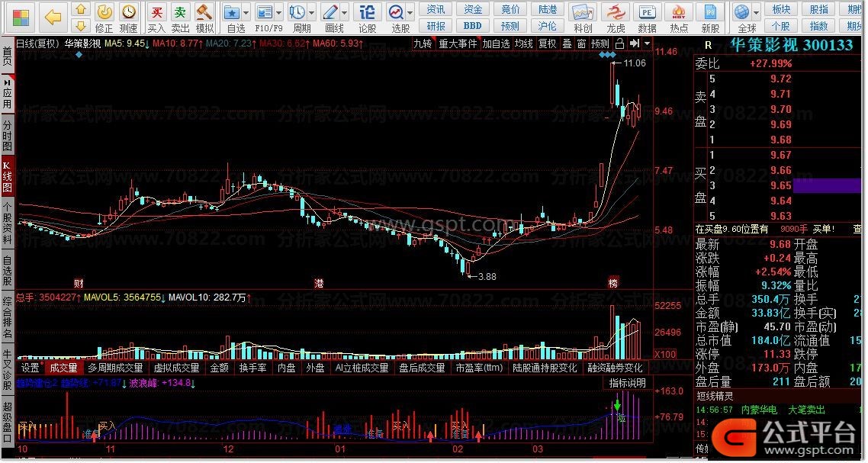Viewport: 868px width, 463px height.
Task: Click the yellow up arrow icon
Action: (x=81, y=9)
